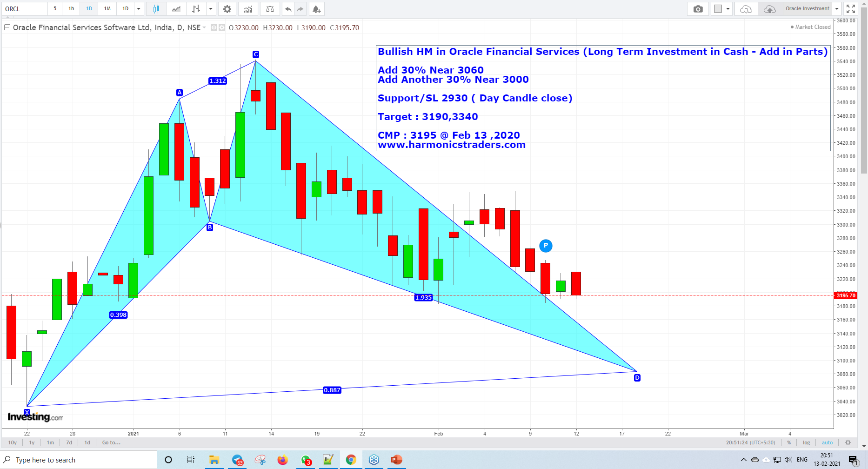This screenshot has width=868, height=469.
Task: Open Compare symbols scales icon
Action: click(x=270, y=9)
